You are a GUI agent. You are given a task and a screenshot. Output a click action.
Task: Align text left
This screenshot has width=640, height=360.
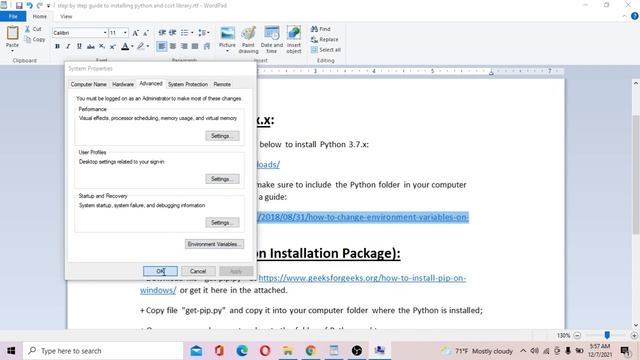(x=162, y=46)
